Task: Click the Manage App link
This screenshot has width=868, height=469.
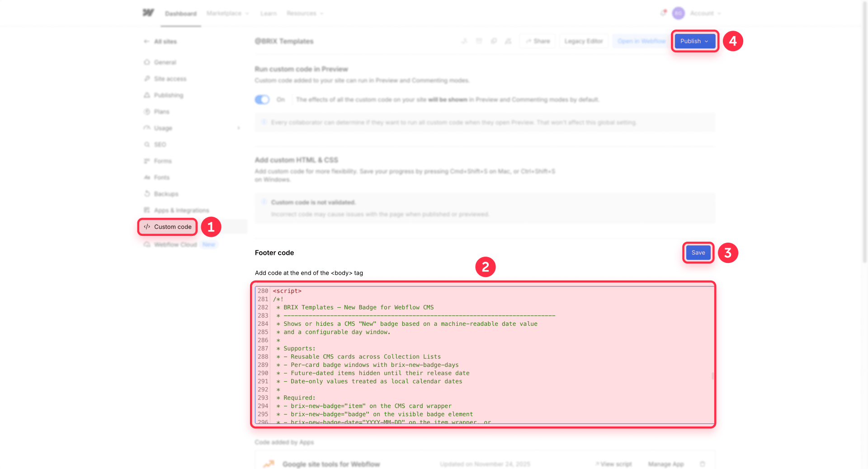Action: tap(666, 464)
